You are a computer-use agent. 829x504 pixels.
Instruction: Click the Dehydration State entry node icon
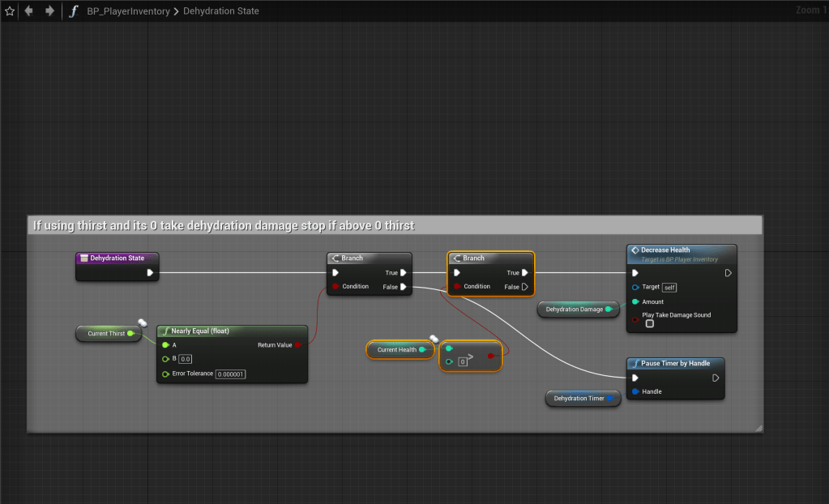click(84, 258)
